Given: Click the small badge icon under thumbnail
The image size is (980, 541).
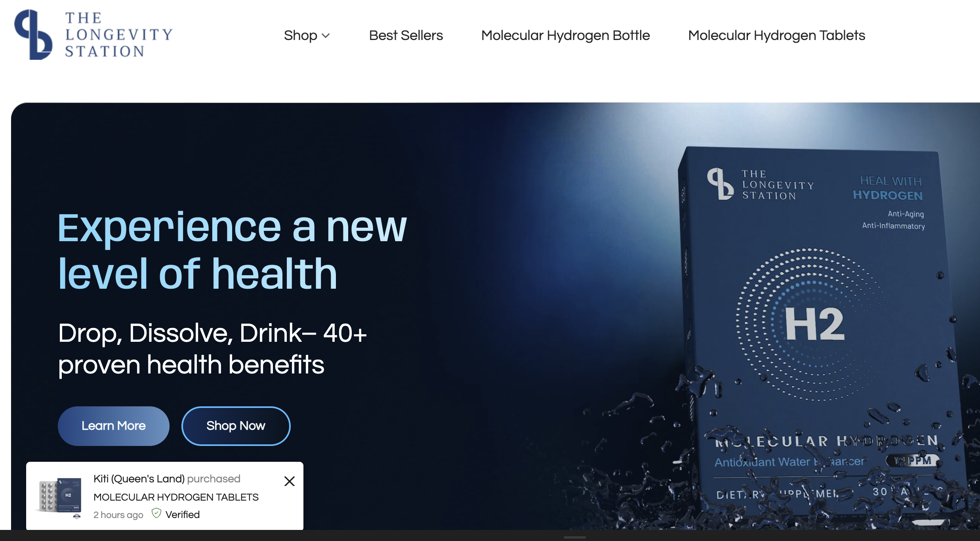Looking at the screenshot, I should (77, 516).
